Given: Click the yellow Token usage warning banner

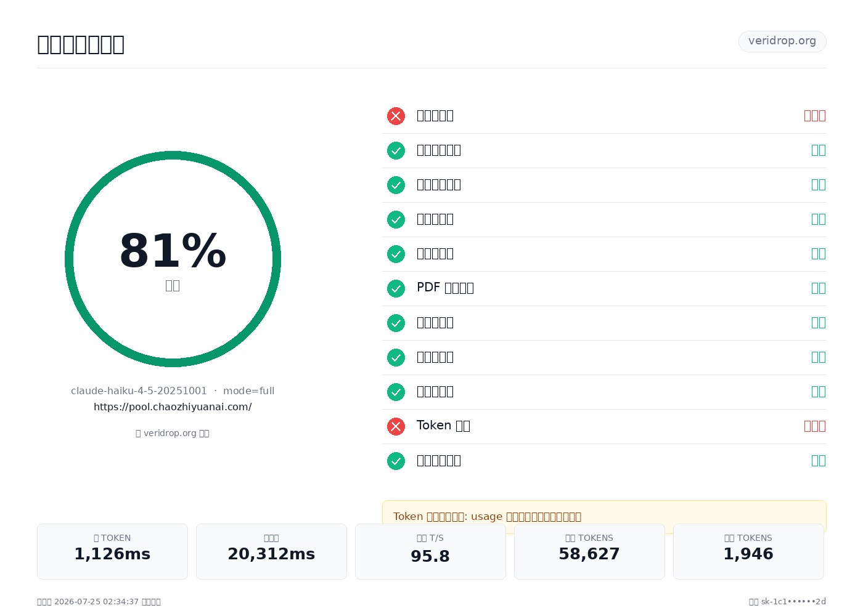Looking at the screenshot, I should 604,516.
